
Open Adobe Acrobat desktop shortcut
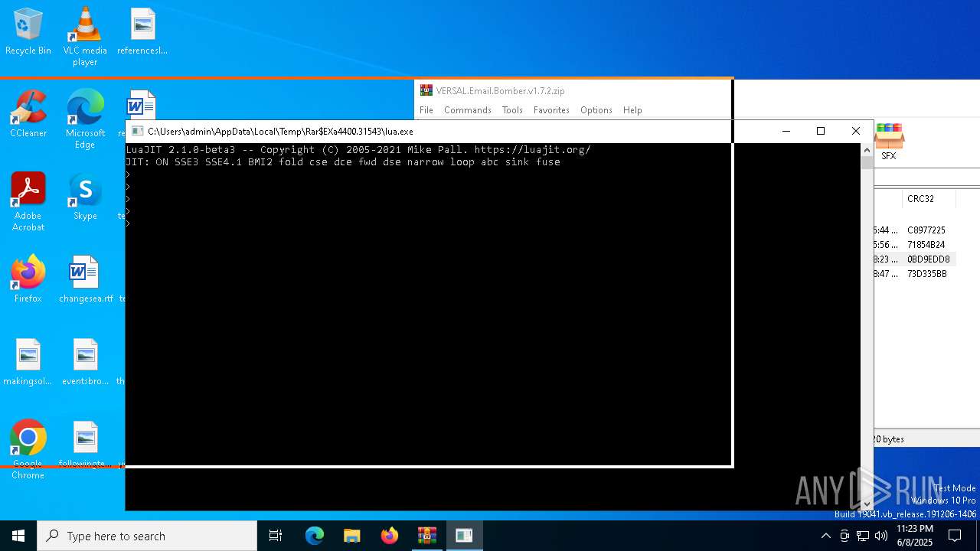pos(28,202)
